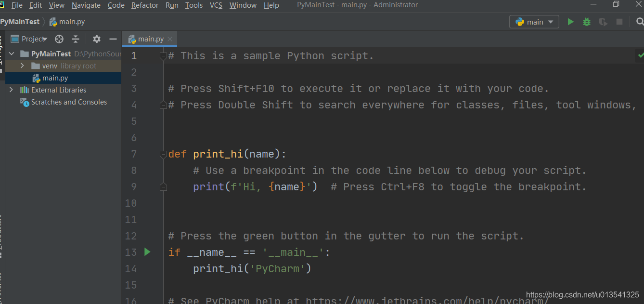
Task: Open the run configuration dropdown labeled main
Action: click(534, 22)
